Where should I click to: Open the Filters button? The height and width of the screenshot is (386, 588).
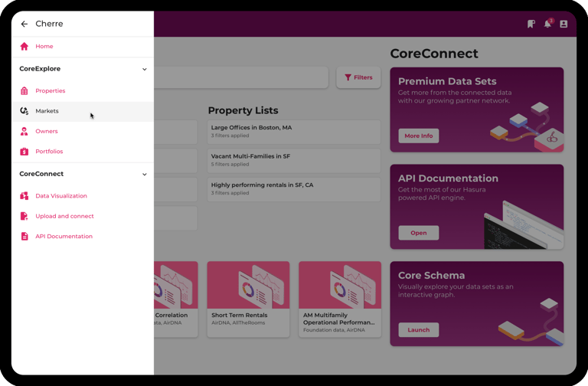358,77
